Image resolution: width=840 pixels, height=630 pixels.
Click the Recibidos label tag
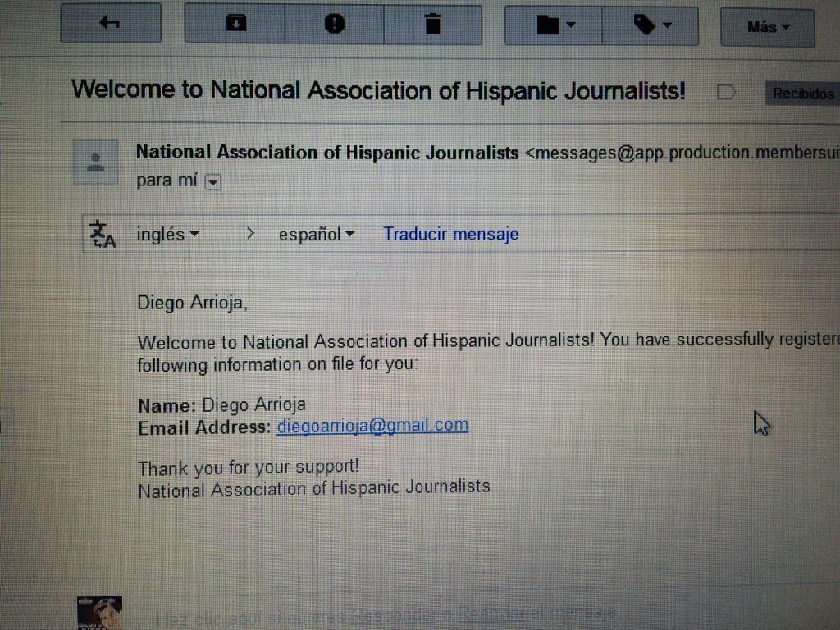(x=802, y=94)
